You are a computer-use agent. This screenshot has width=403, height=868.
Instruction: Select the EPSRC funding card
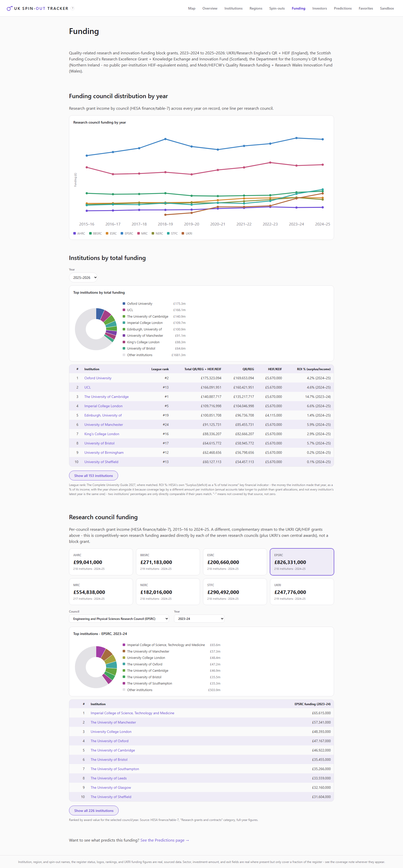coord(302,562)
